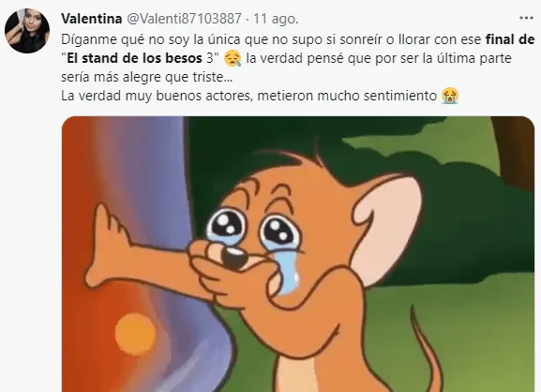541x392 pixels.
Task: Click the handle @Valenti87103887
Action: point(185,19)
